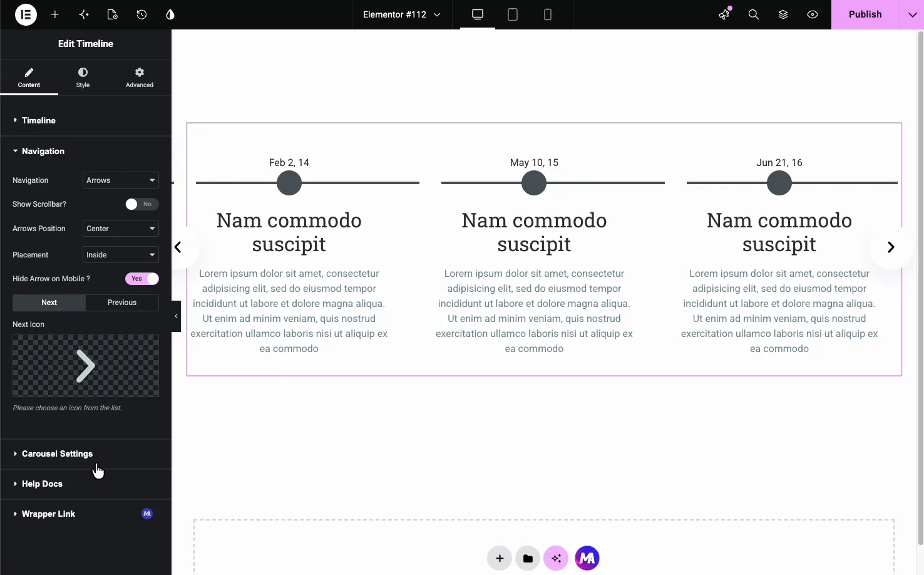Click the Publish button
The width and height of the screenshot is (924, 575).
tap(865, 14)
